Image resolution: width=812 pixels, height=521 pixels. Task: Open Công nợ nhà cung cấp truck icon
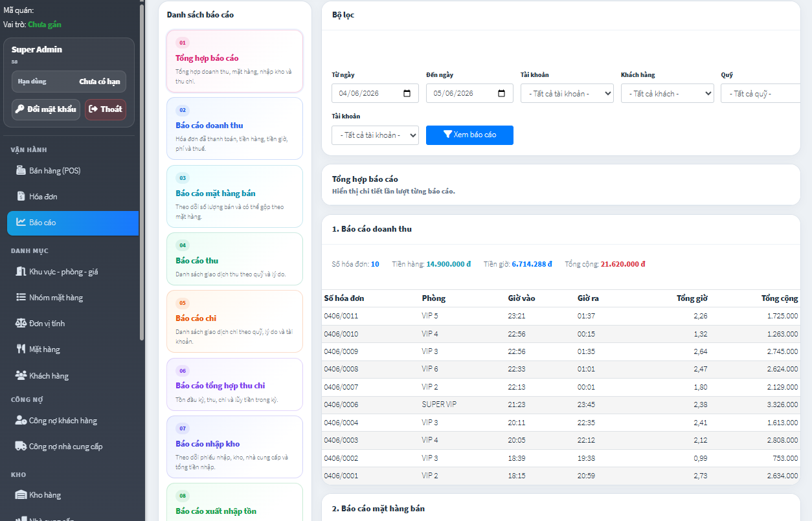tap(21, 447)
